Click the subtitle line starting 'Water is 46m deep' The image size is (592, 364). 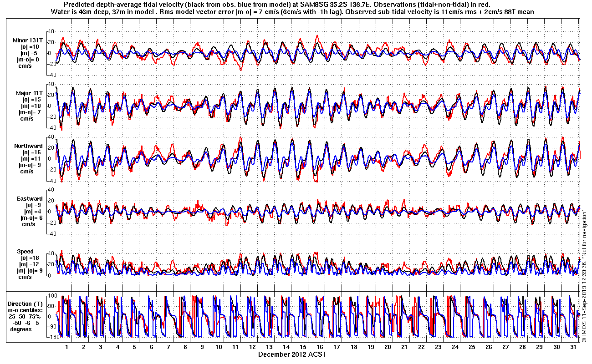[293, 11]
